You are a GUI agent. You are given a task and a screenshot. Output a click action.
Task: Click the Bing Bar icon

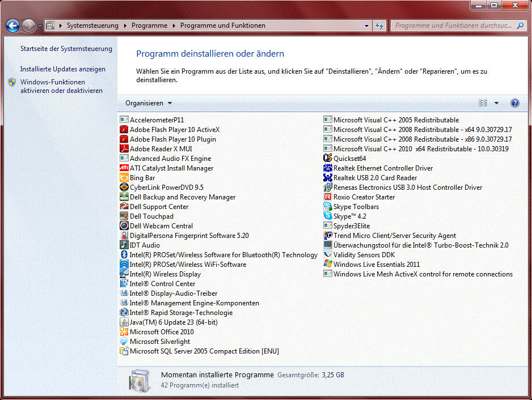[124, 178]
